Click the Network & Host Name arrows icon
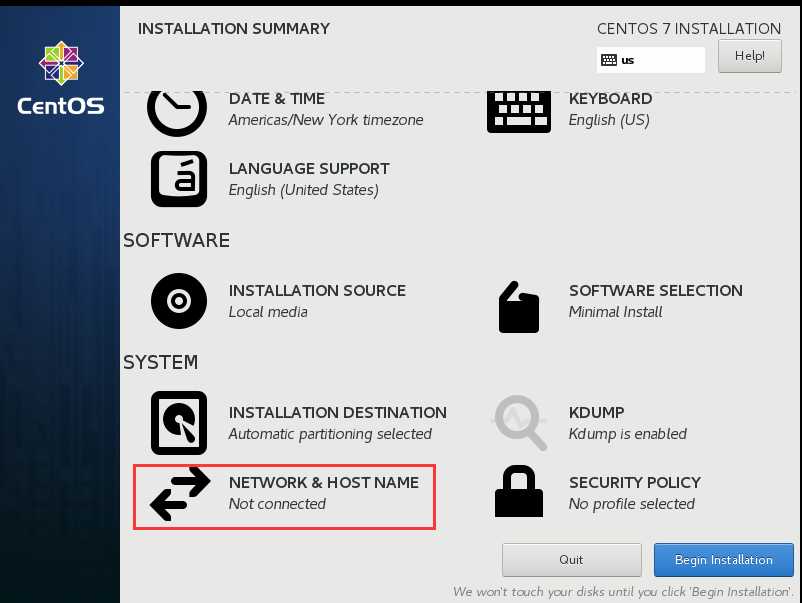The width and height of the screenshot is (802, 603). tap(180, 494)
